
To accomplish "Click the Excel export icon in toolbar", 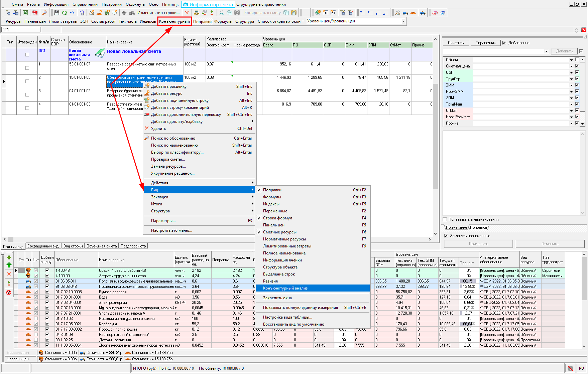I will click(25, 13).
